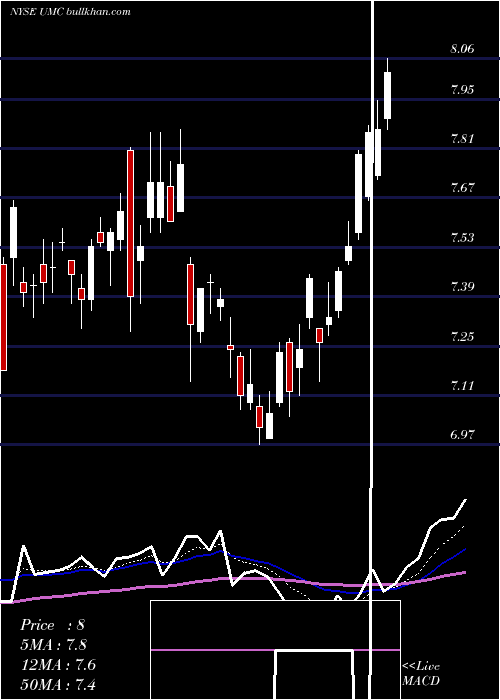Image resolution: width=500 pixels, height=700 pixels.
Task: Click the 12MA : 7.6 value
Action: click(58, 665)
